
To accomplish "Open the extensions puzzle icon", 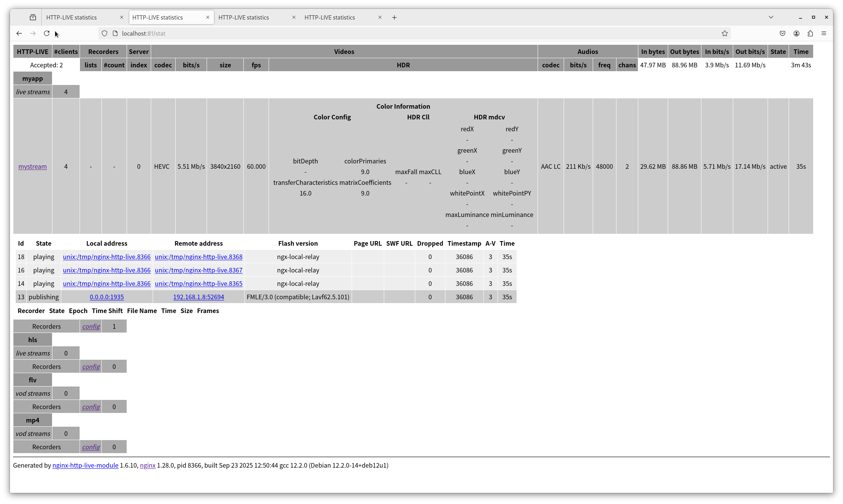I will tap(810, 34).
